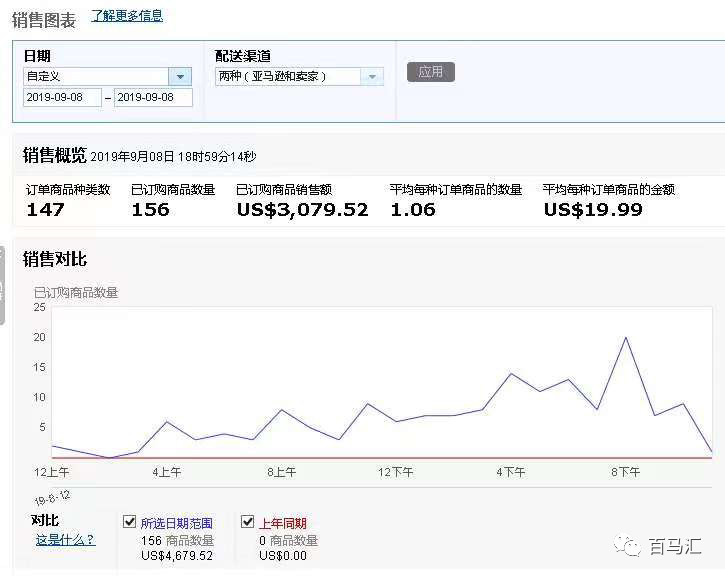Click the 已订购商品销售额 US$3,079.52 value
This screenshot has height=578, width=725.
(x=302, y=210)
